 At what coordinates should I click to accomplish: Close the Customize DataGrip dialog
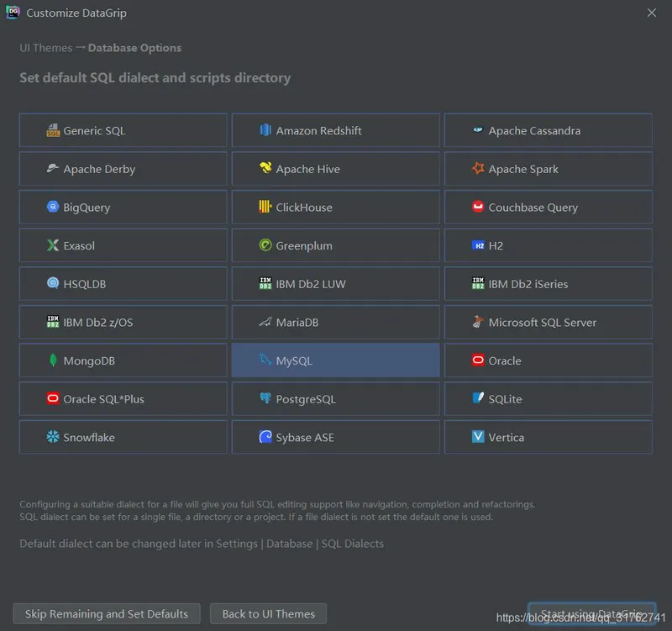point(652,13)
